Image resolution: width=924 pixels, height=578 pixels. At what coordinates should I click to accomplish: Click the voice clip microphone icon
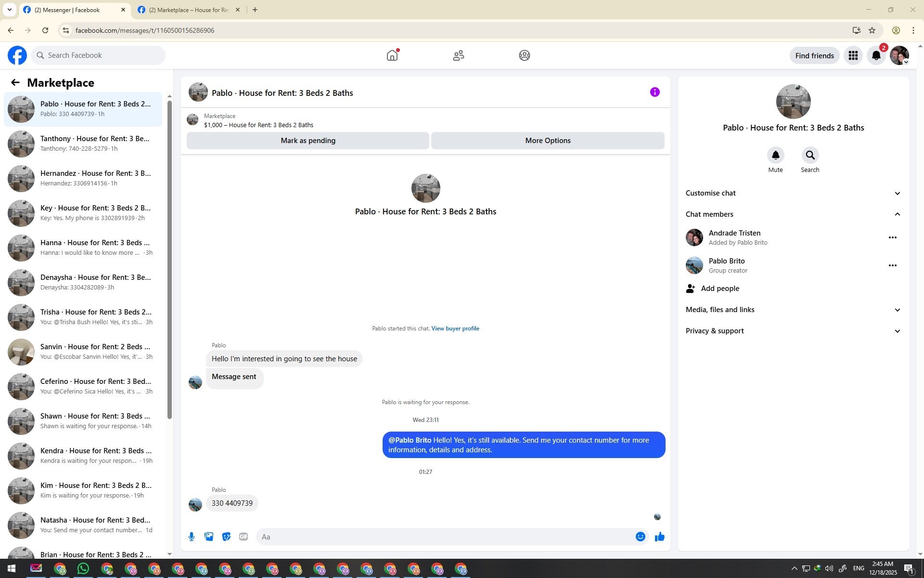point(192,537)
